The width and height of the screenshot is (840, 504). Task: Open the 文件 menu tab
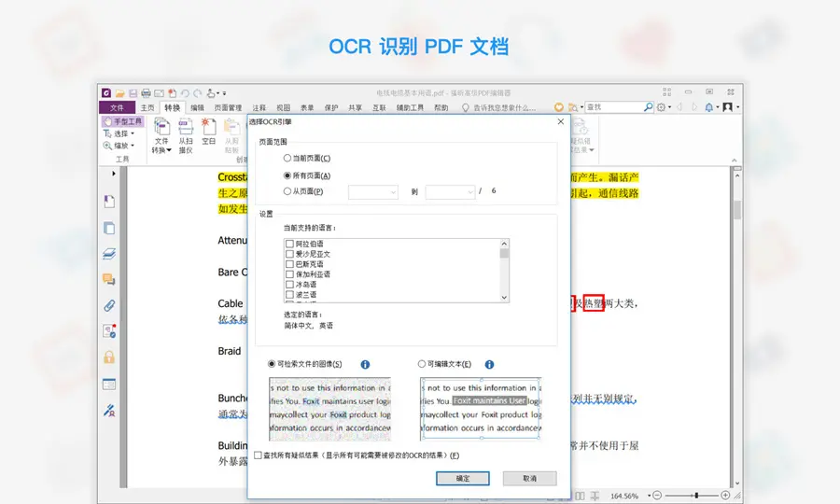117,107
